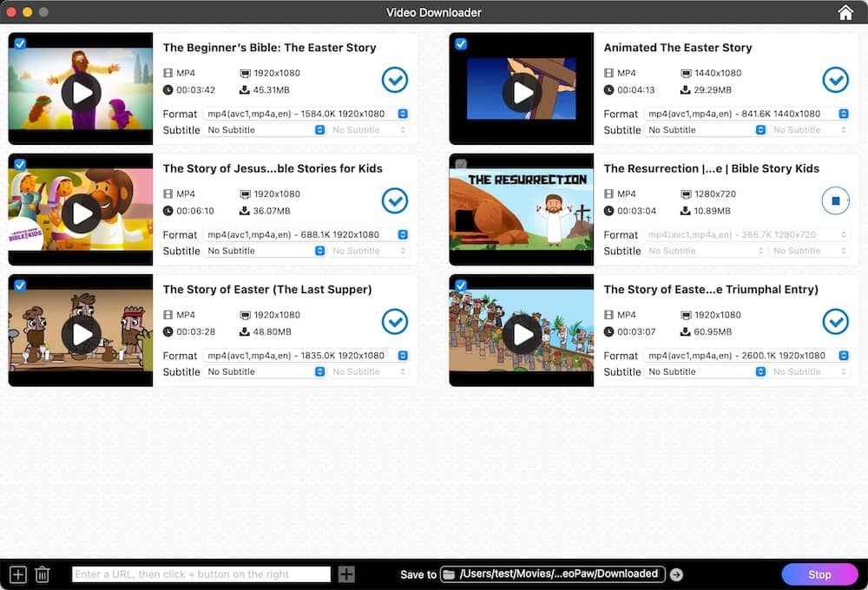The image size is (868, 590).
Task: Uncheck the Animated The Easter Story selection
Action: (460, 43)
